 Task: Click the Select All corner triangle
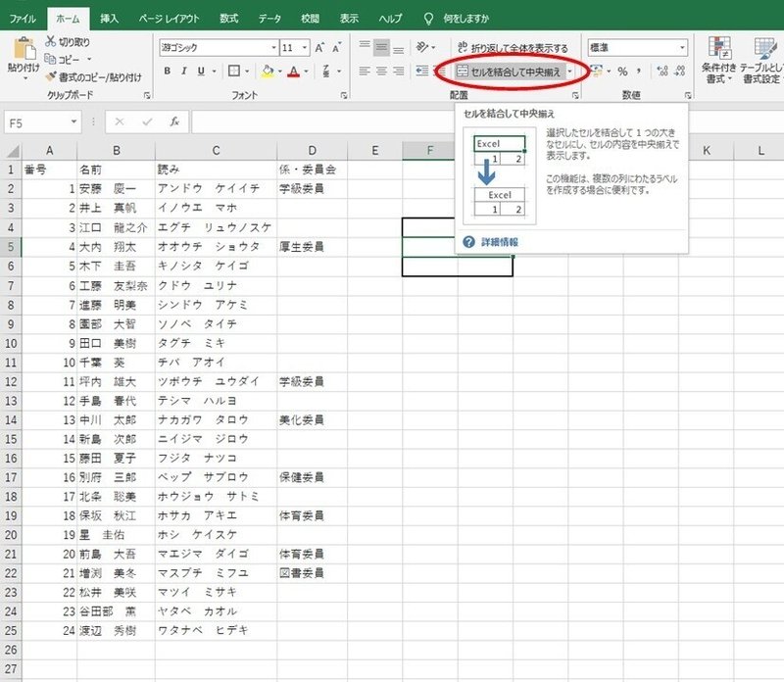point(12,151)
